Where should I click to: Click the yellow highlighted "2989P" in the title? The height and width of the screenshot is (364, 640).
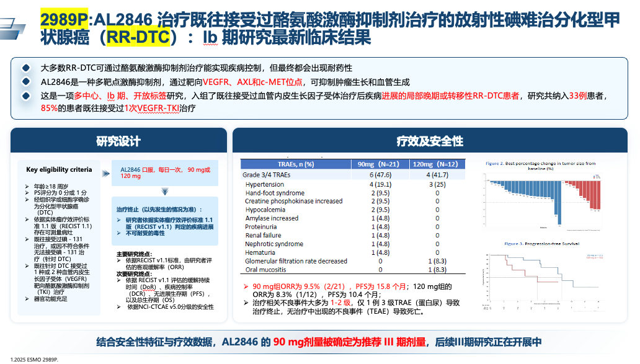[x=64, y=20]
